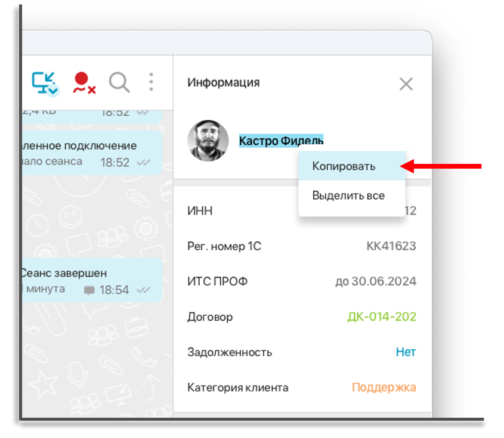Click the contact avatar photo
Viewport: 504px width, 438px height.
(208, 141)
